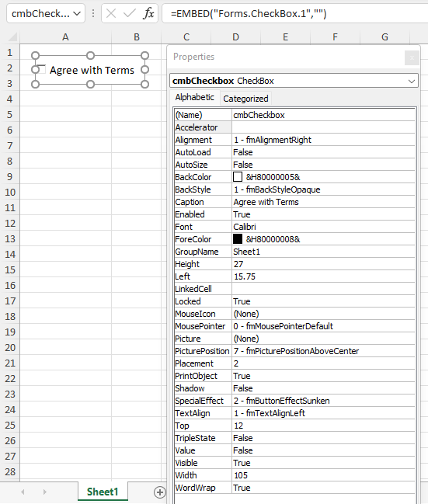Click the Select All corner triangle
Image resolution: width=428 pixels, height=504 pixels.
(x=12, y=37)
